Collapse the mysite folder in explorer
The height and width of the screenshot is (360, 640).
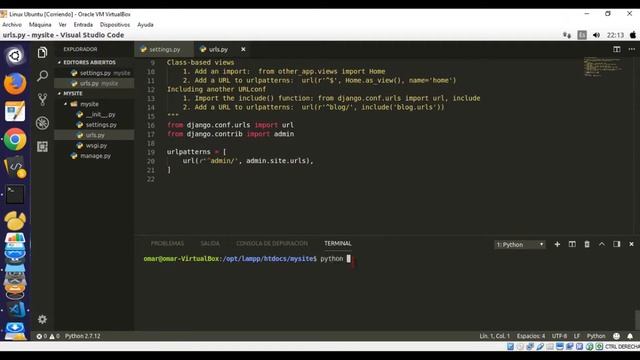coord(89,104)
